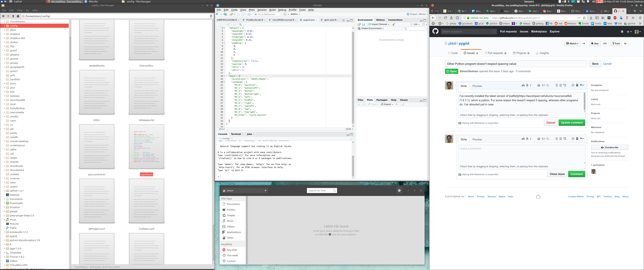Open the Firefox hamburger menu
Image resolution: width=644 pixels, height=270 pixels.
640,18
